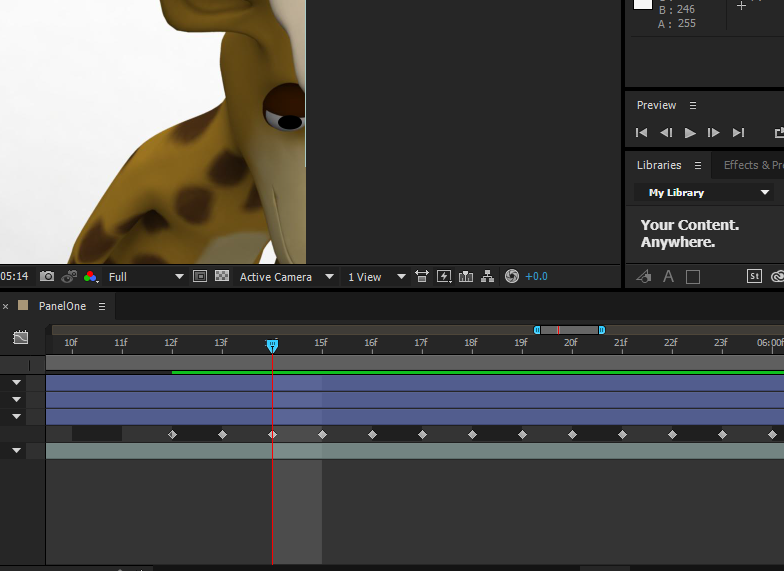Select the keyframe at 20f

pos(572,434)
